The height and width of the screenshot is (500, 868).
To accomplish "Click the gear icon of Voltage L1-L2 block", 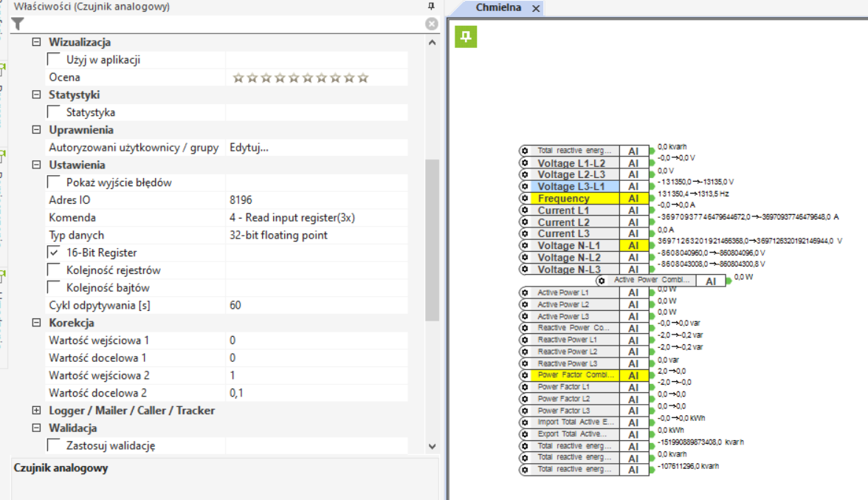I will pos(525,162).
